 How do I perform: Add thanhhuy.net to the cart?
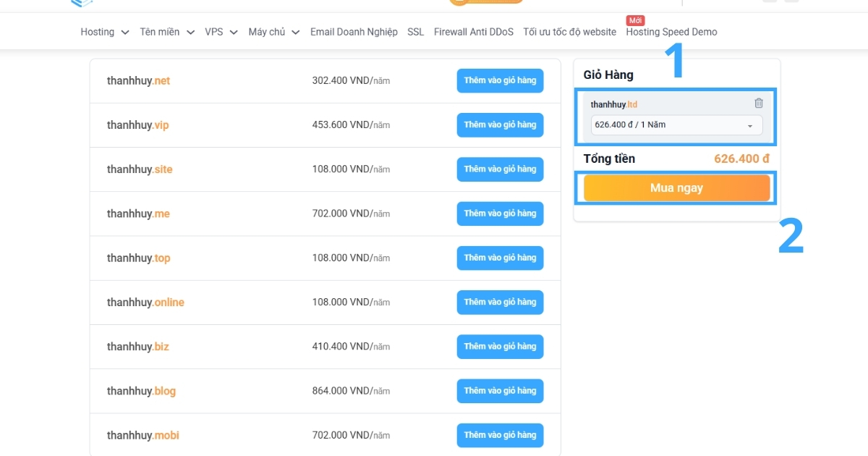point(500,80)
